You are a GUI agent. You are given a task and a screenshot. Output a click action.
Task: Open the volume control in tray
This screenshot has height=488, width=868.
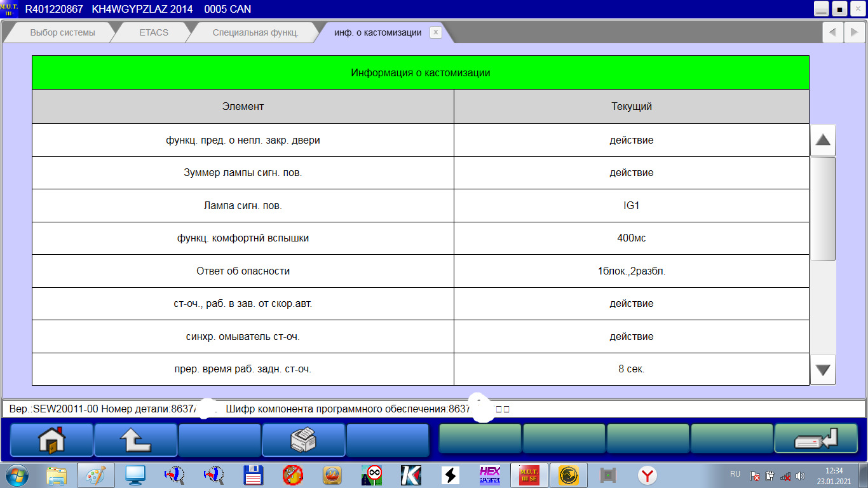tap(801, 475)
